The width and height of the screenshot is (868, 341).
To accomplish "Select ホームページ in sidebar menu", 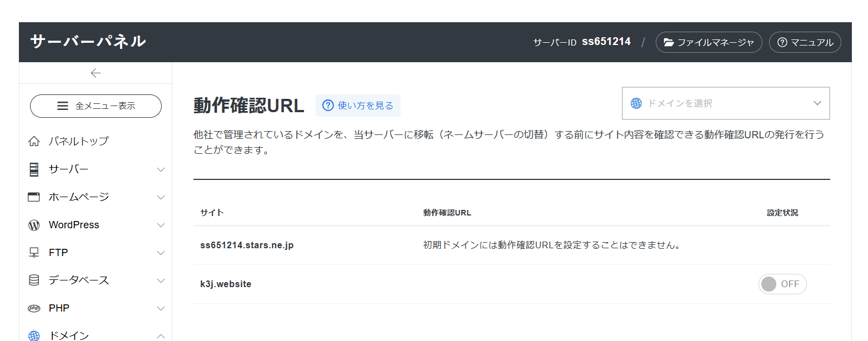I will (x=79, y=197).
